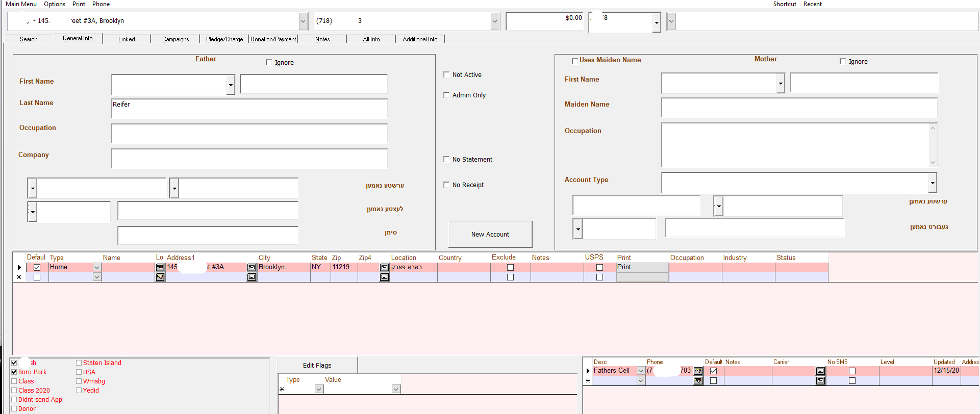Click the Edit Flags button

pyautogui.click(x=317, y=365)
